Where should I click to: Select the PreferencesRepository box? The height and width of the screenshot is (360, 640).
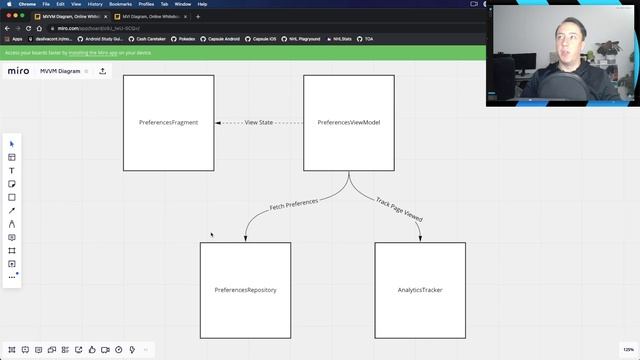(x=246, y=290)
